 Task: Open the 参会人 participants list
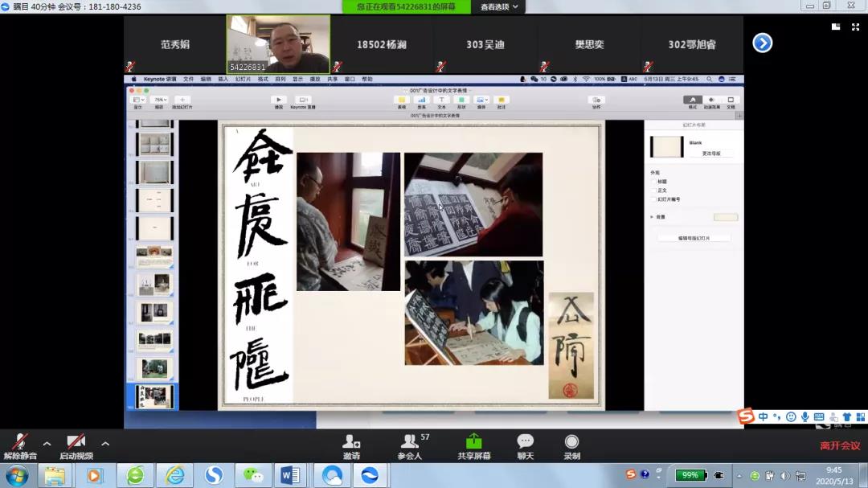411,441
